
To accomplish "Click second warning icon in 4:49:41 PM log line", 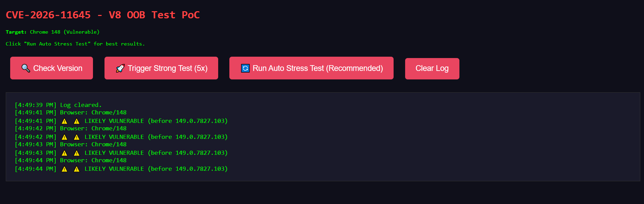I will (x=77, y=121).
